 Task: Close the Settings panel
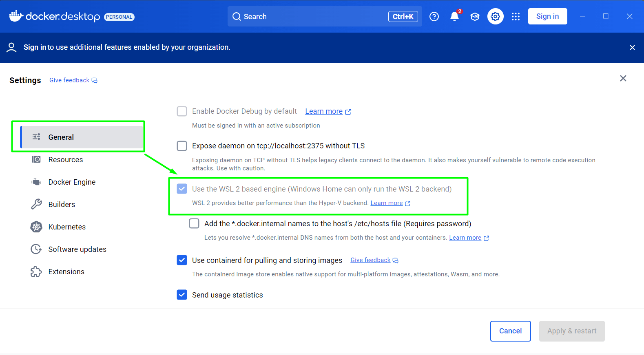pos(623,78)
